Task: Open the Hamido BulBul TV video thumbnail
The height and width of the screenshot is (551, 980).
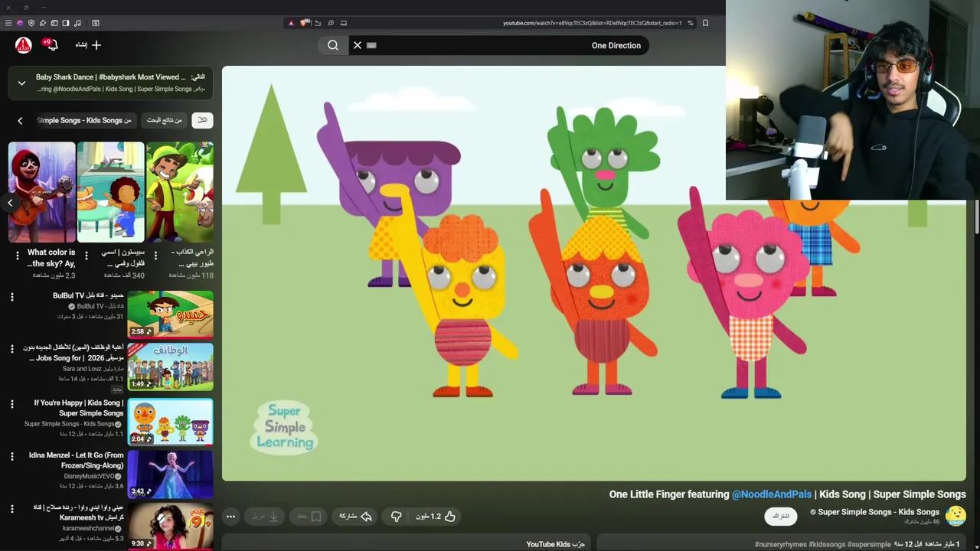Action: pyautogui.click(x=170, y=315)
